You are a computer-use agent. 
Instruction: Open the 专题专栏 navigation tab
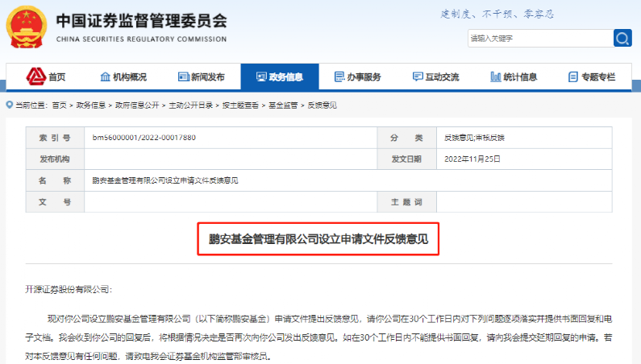tap(592, 77)
